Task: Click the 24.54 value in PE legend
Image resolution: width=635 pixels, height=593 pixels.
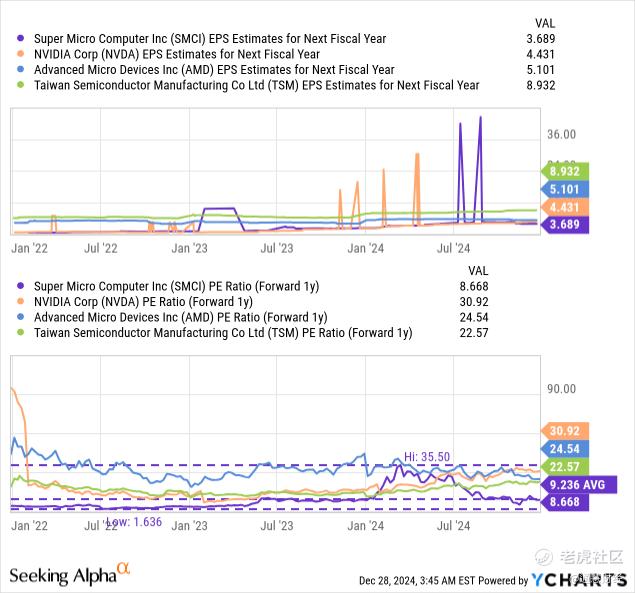Action: pos(474,317)
